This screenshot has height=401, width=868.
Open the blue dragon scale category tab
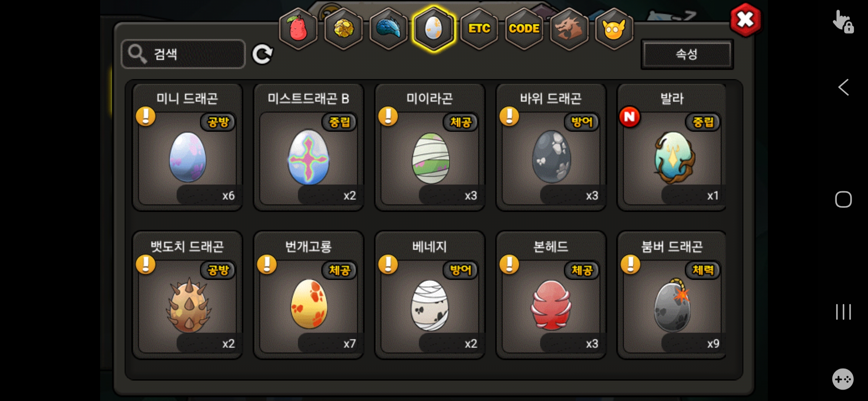[388, 29]
